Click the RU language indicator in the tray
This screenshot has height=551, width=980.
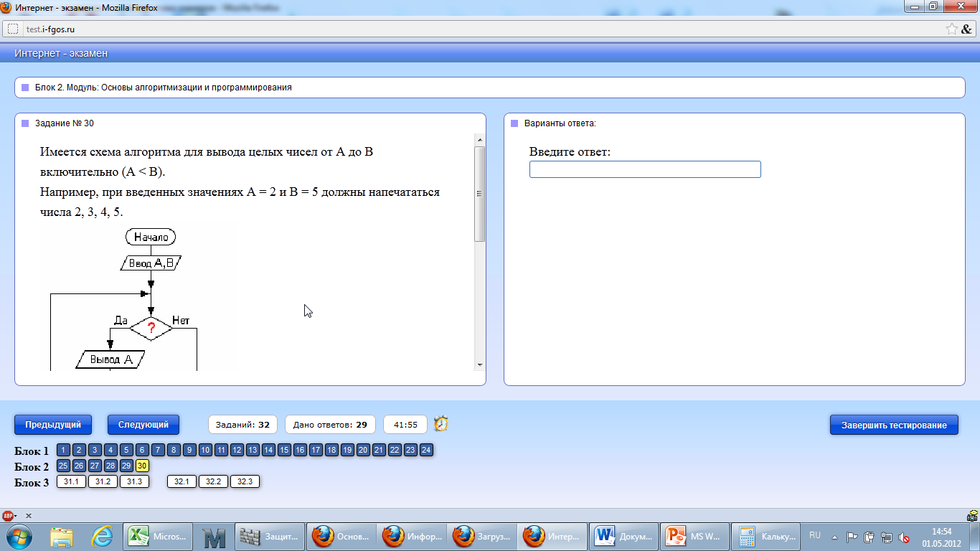tap(815, 536)
